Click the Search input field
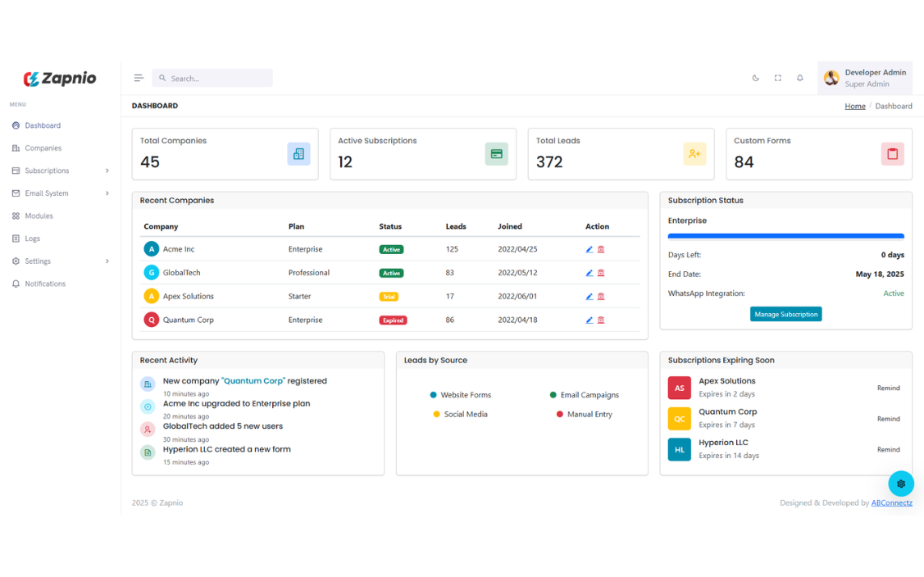Screen dimensions: 924x577 [x=217, y=79]
